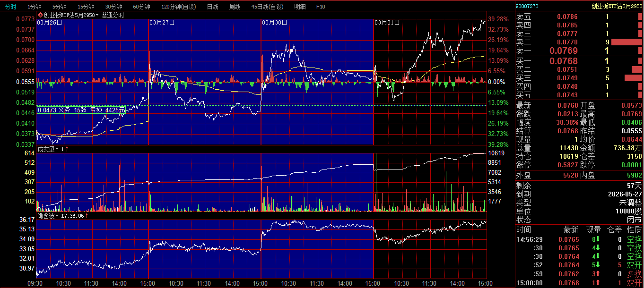Click the 卖二 order volume bar

tap(627, 42)
